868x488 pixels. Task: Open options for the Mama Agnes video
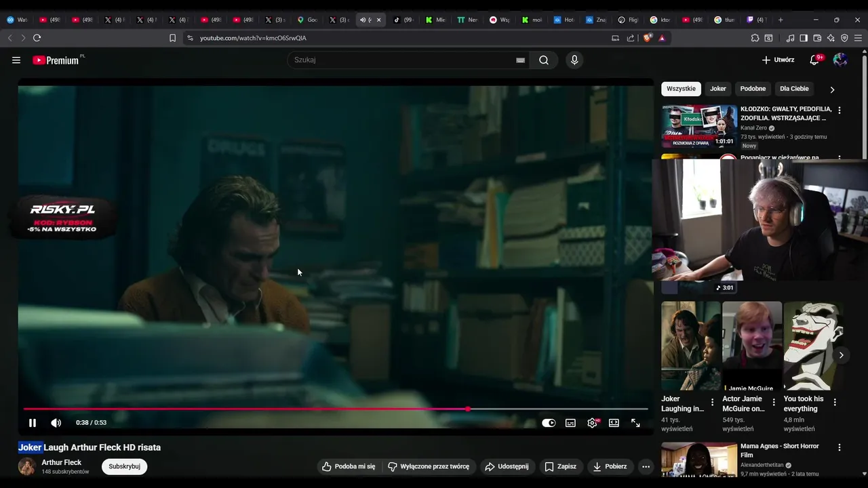point(840,447)
